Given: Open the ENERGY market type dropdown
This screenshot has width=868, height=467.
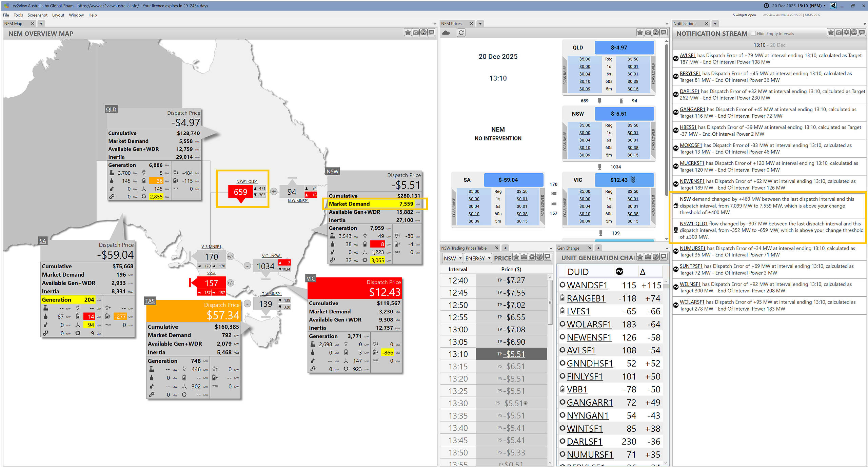Looking at the screenshot, I should pos(478,258).
